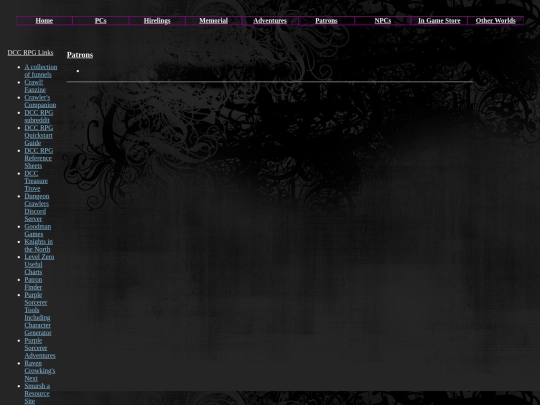Image resolution: width=540 pixels, height=405 pixels.
Task: Open the Goodman Games link
Action: pos(38,230)
